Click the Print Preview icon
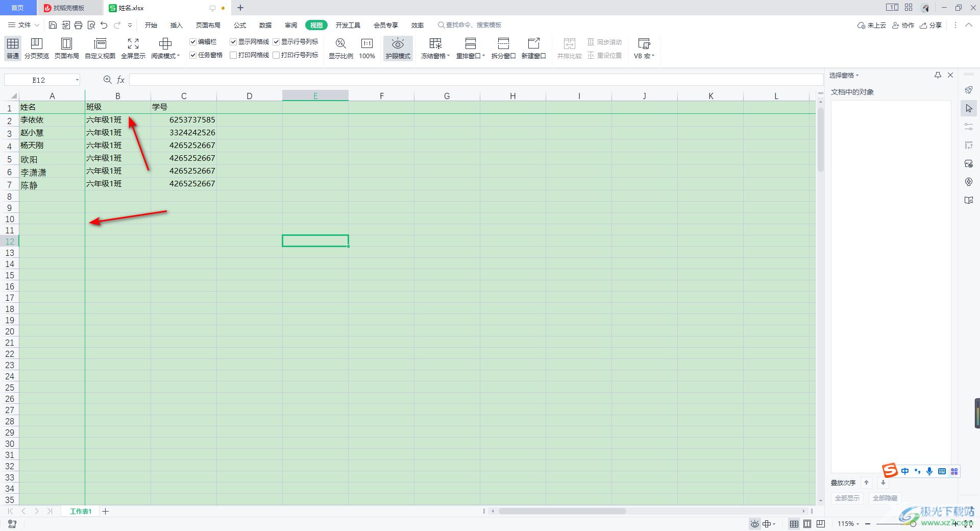Image resolution: width=980 pixels, height=531 pixels. click(91, 25)
